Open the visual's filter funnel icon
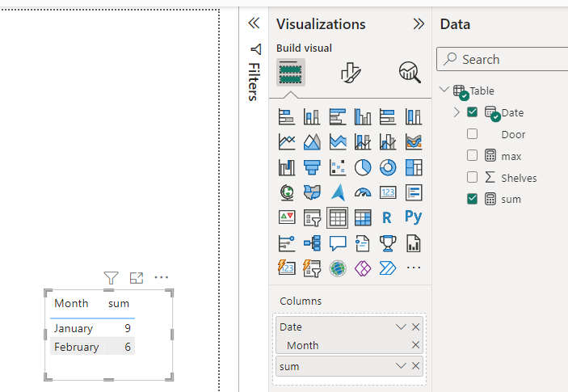 (x=111, y=278)
